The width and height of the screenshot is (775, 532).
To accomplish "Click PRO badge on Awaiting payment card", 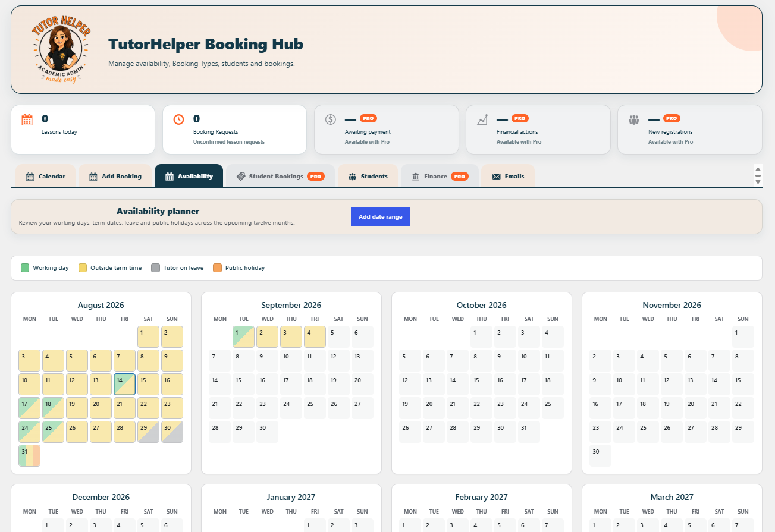I will click(x=368, y=118).
